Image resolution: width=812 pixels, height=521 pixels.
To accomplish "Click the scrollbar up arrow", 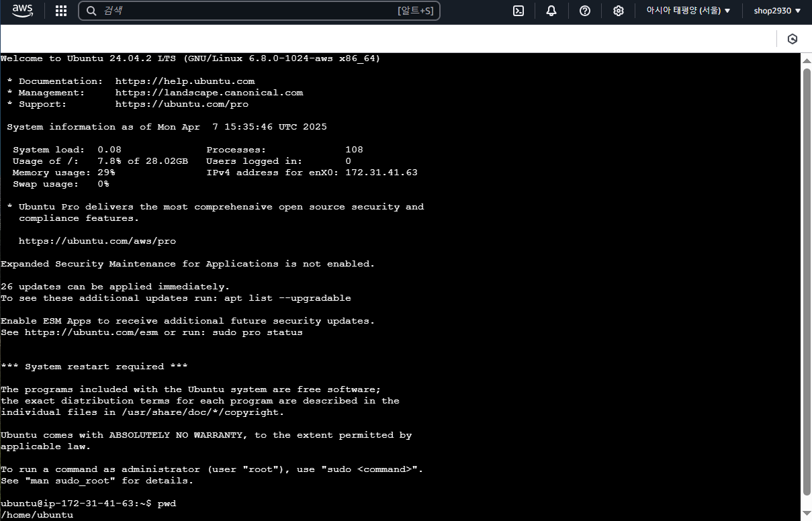I will pyautogui.click(x=807, y=60).
